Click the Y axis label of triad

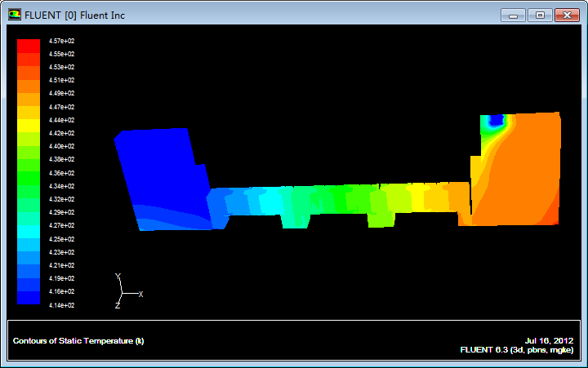(x=118, y=277)
